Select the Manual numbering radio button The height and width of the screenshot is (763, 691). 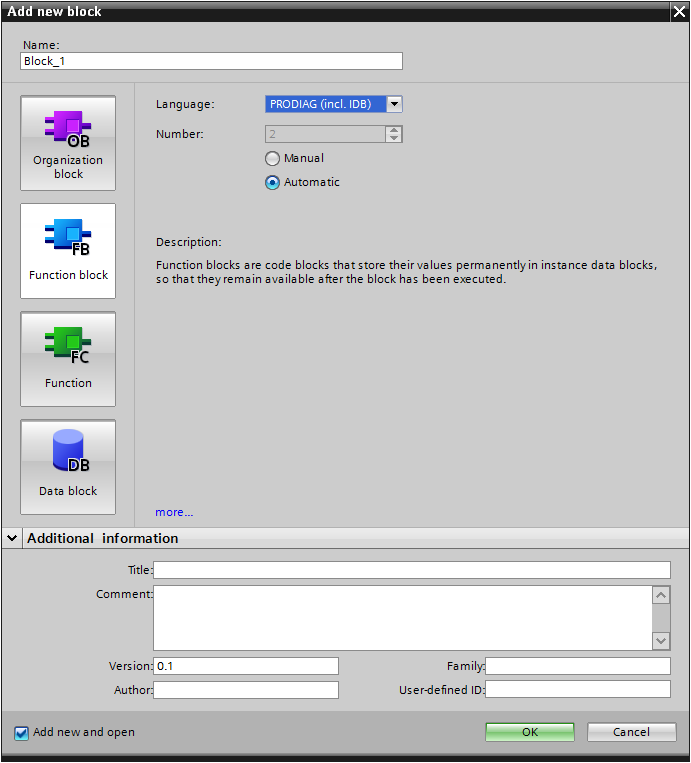(272, 159)
